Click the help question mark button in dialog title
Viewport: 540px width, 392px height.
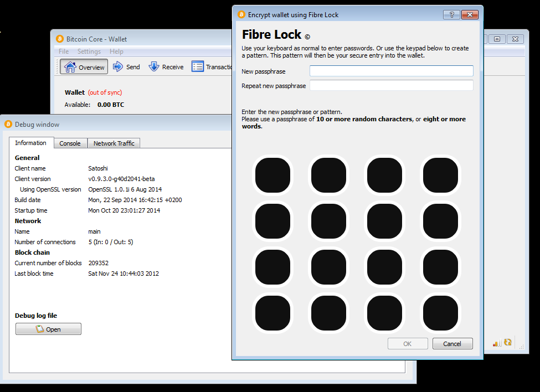[451, 14]
